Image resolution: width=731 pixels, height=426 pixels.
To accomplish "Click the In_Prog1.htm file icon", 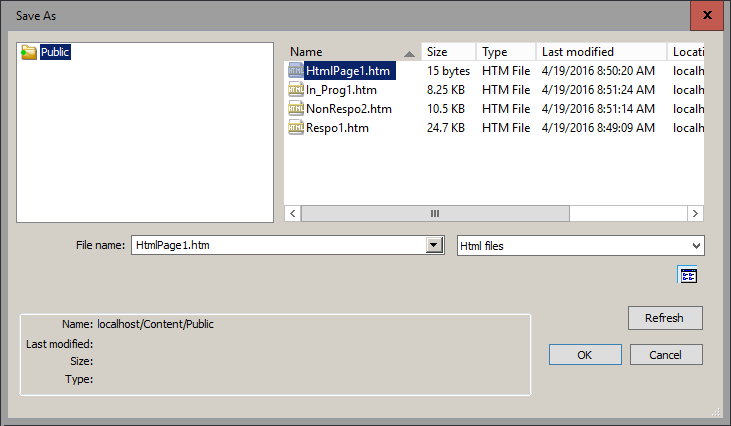I will point(296,89).
